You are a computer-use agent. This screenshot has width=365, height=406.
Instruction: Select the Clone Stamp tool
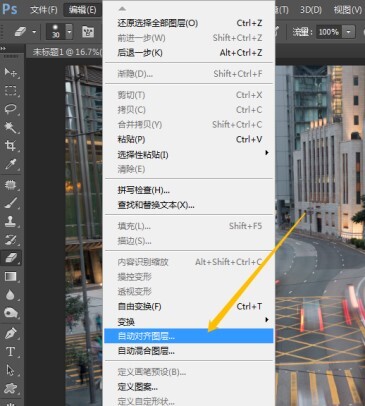(x=11, y=221)
